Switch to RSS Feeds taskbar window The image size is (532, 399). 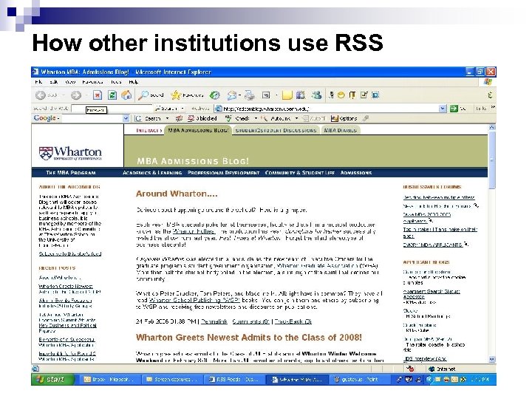(233, 379)
